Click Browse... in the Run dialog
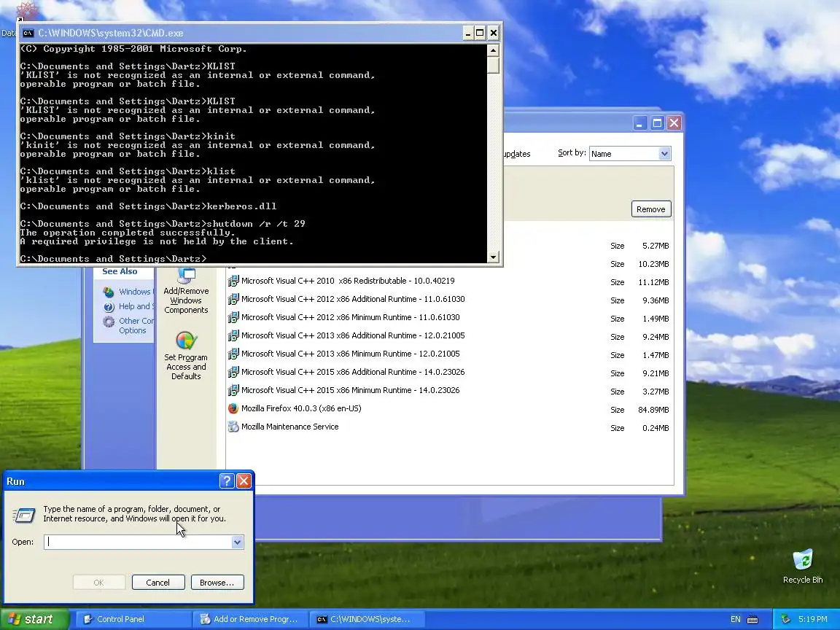840x630 pixels. (217, 583)
